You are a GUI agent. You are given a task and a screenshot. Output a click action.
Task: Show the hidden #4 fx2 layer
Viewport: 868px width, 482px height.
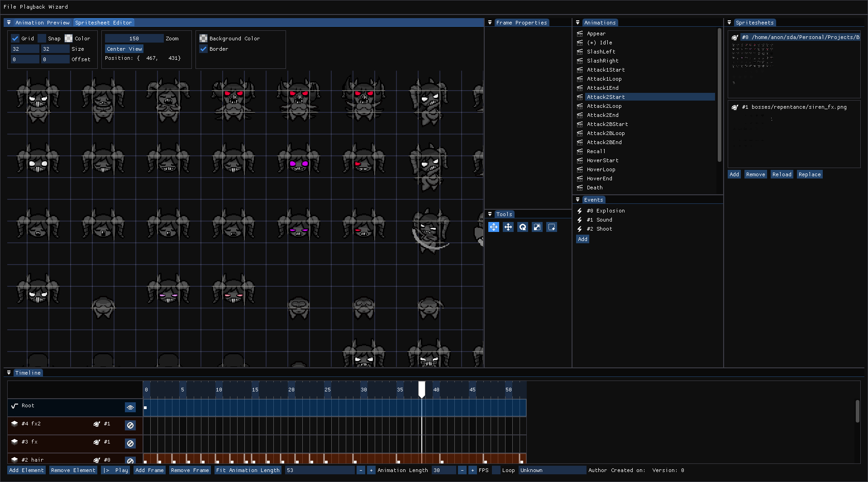(x=130, y=425)
